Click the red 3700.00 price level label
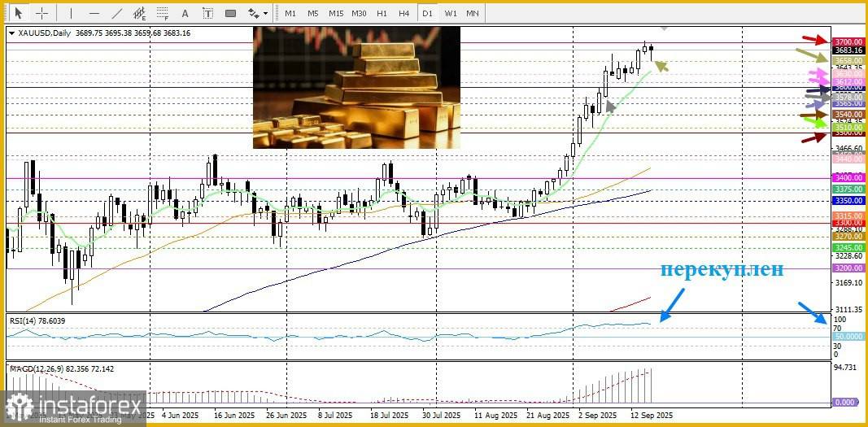 point(848,41)
